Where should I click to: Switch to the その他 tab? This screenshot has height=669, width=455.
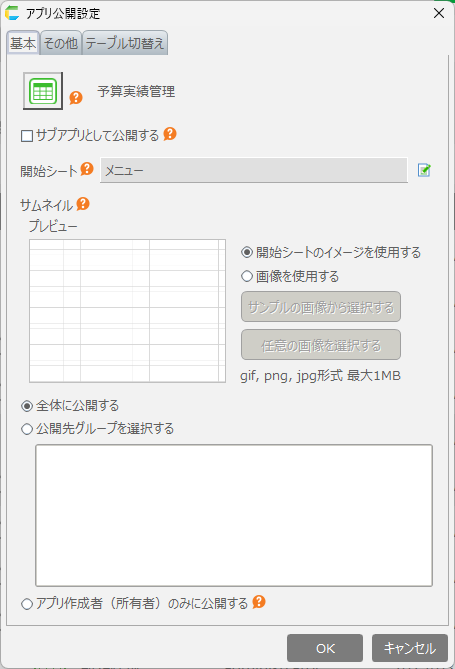61,43
